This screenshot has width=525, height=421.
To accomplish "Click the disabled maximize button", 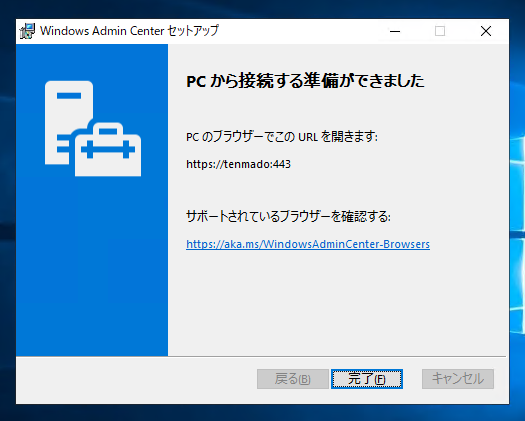I will 440,31.
